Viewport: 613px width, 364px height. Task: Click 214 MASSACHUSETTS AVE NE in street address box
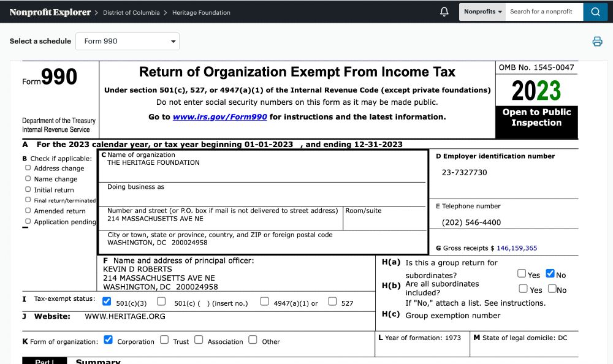tap(155, 219)
